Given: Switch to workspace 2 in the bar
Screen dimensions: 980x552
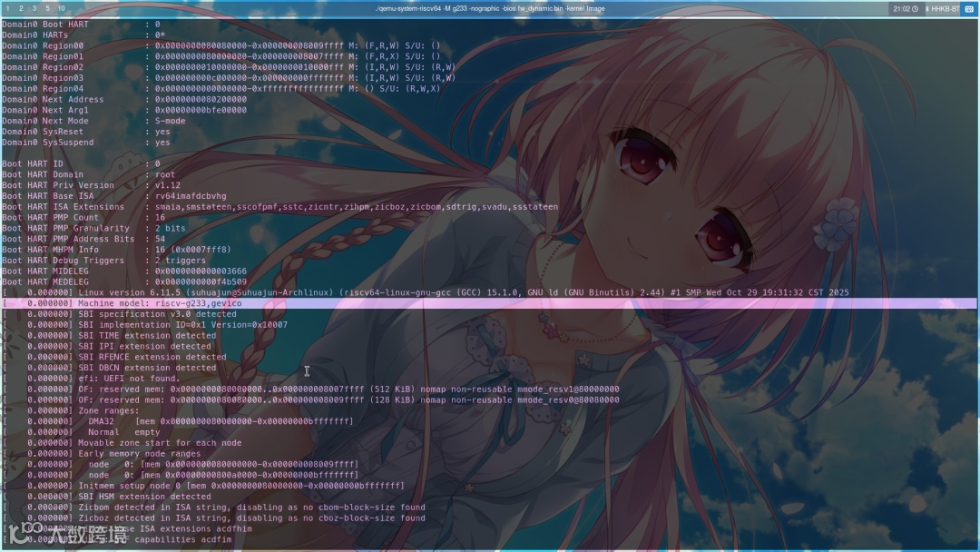Looking at the screenshot, I should point(21,8).
